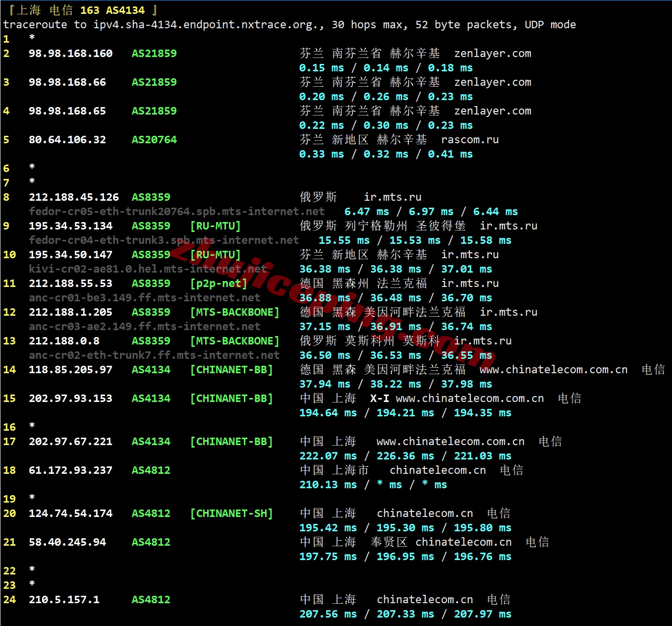
Task: Click the 197.75 ms latency value
Action: click(328, 557)
